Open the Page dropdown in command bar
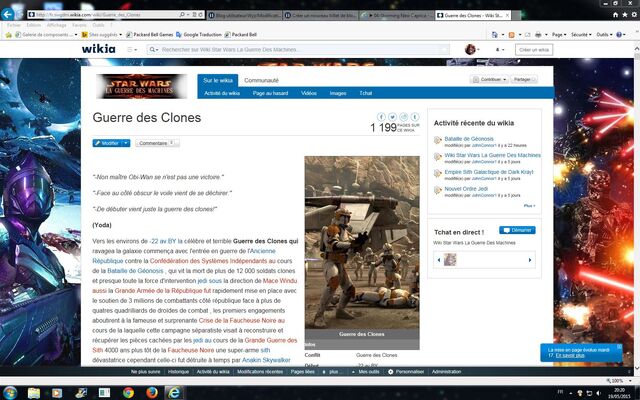 (559, 35)
